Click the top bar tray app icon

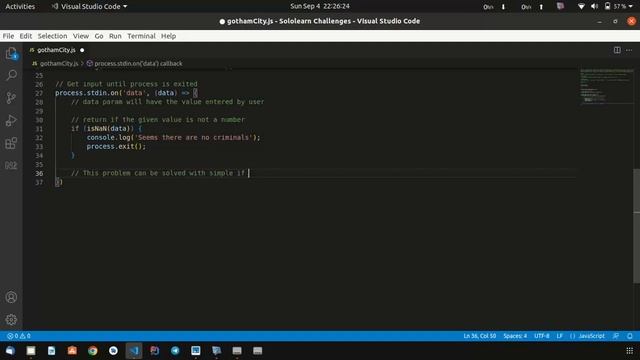[x=560, y=6]
